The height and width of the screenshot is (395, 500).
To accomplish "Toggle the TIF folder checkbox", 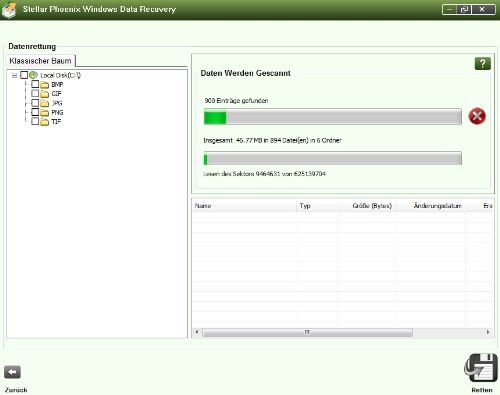I will click(35, 121).
